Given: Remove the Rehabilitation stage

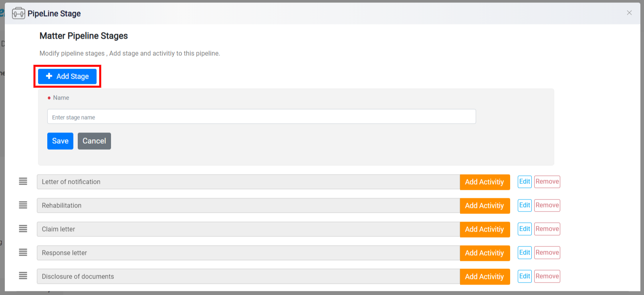Looking at the screenshot, I should (x=547, y=205).
